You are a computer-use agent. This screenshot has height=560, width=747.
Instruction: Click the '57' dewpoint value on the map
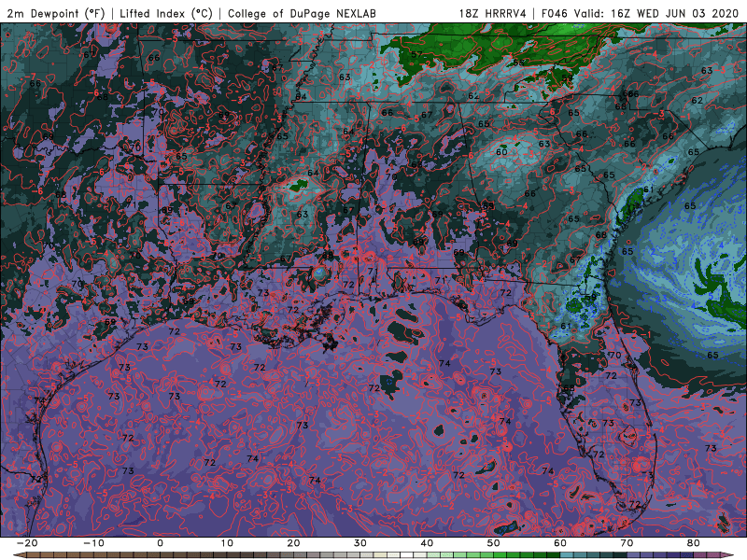416,55
